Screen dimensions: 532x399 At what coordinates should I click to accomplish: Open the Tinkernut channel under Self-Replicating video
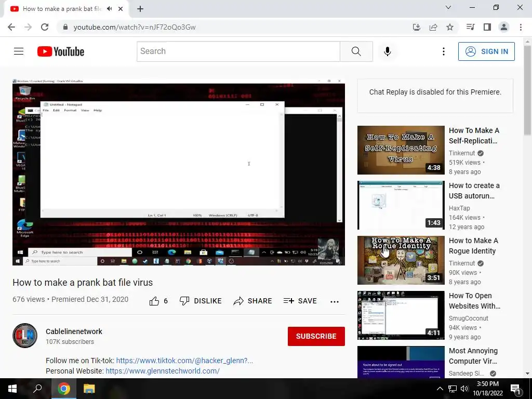tap(462, 153)
